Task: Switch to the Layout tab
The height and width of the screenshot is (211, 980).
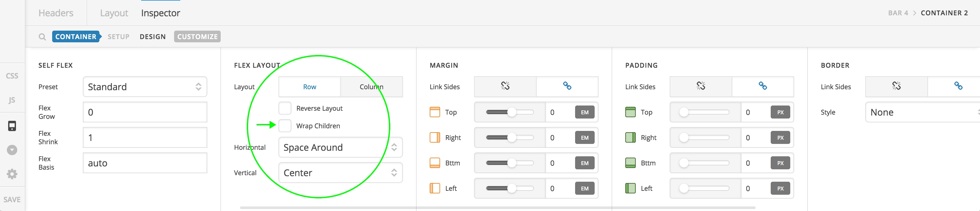Action: [x=114, y=13]
